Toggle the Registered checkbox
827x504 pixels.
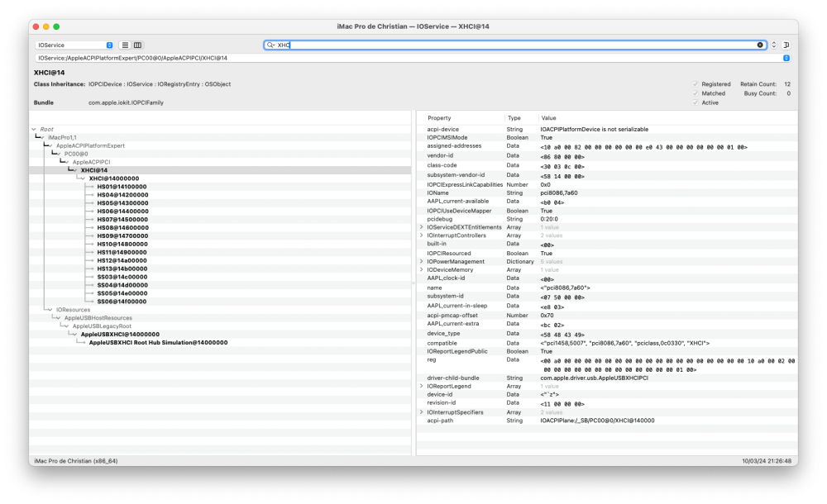coord(696,84)
